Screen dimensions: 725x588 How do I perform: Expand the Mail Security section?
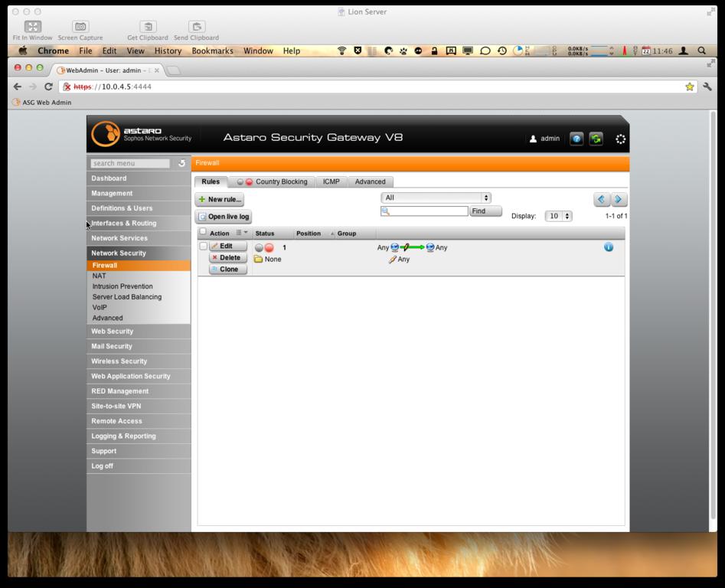[139, 346]
